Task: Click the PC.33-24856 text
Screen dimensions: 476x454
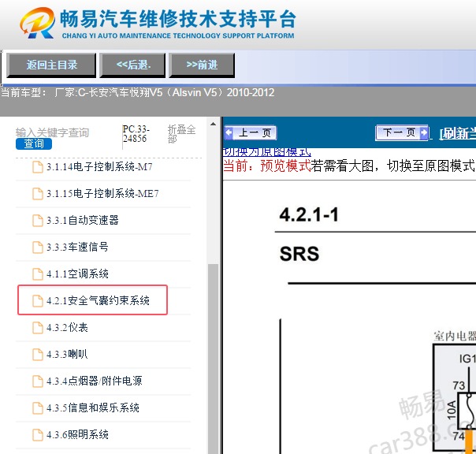Action: 136,134
